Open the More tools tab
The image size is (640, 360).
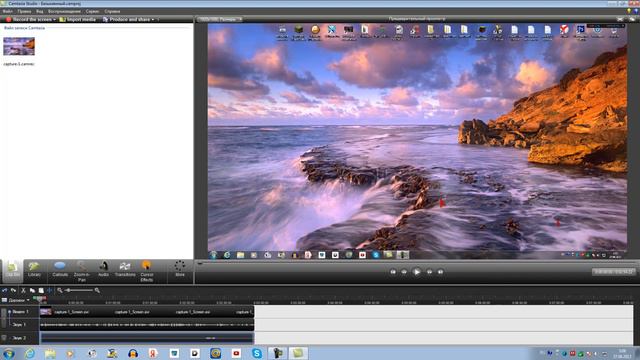[180, 270]
